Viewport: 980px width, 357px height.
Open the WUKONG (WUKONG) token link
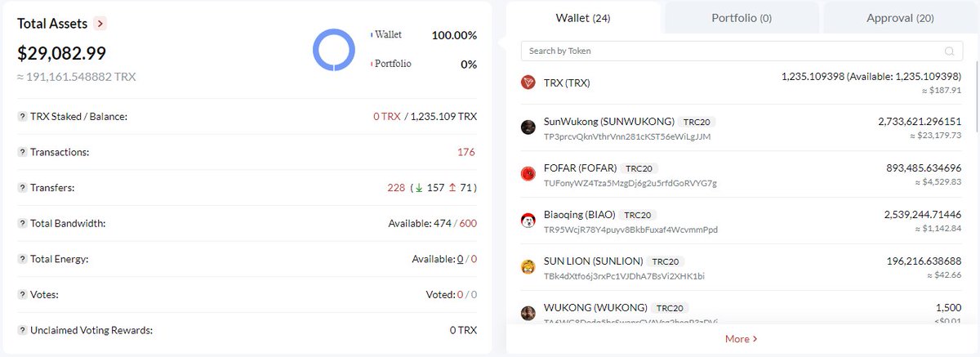tap(596, 308)
